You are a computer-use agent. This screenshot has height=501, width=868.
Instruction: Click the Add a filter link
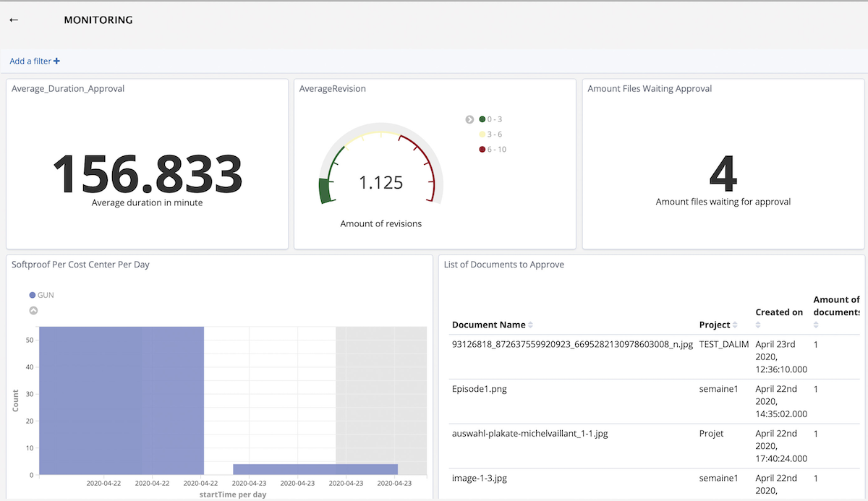(35, 61)
